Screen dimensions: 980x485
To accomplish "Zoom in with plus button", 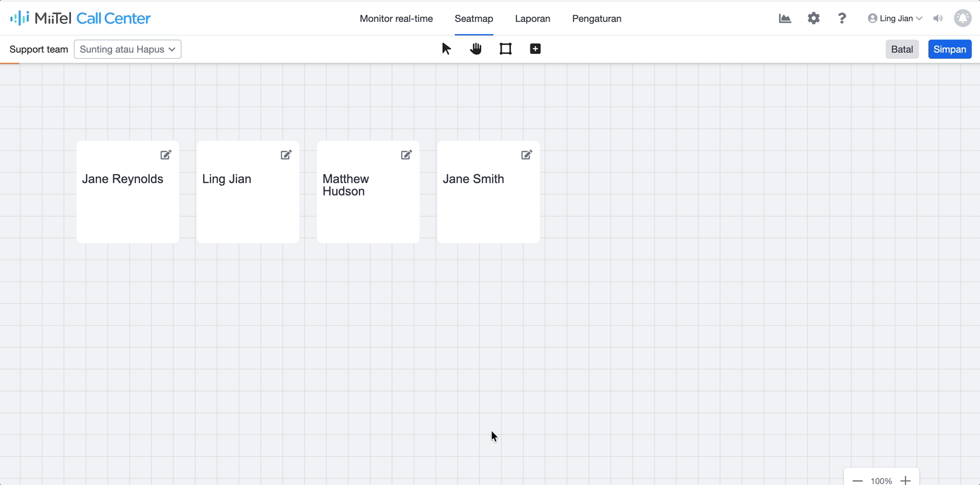I will tap(906, 481).
